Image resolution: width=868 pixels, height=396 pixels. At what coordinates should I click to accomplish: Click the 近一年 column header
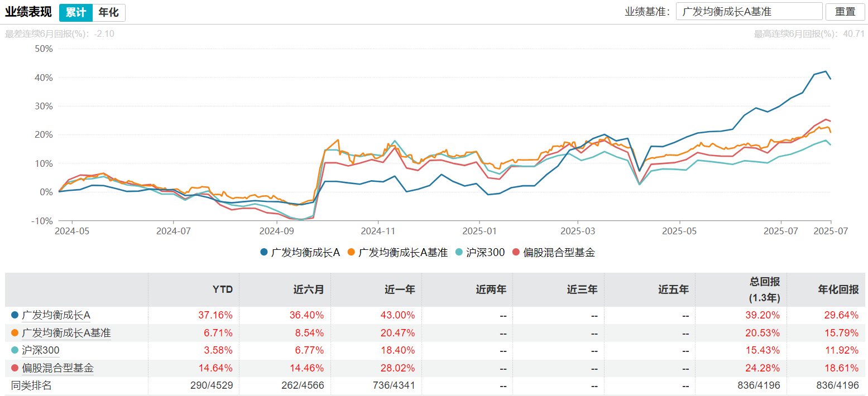point(399,289)
